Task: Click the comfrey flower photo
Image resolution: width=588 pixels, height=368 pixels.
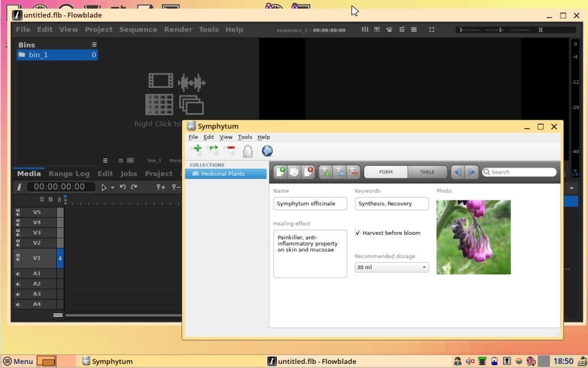Action: (x=473, y=237)
